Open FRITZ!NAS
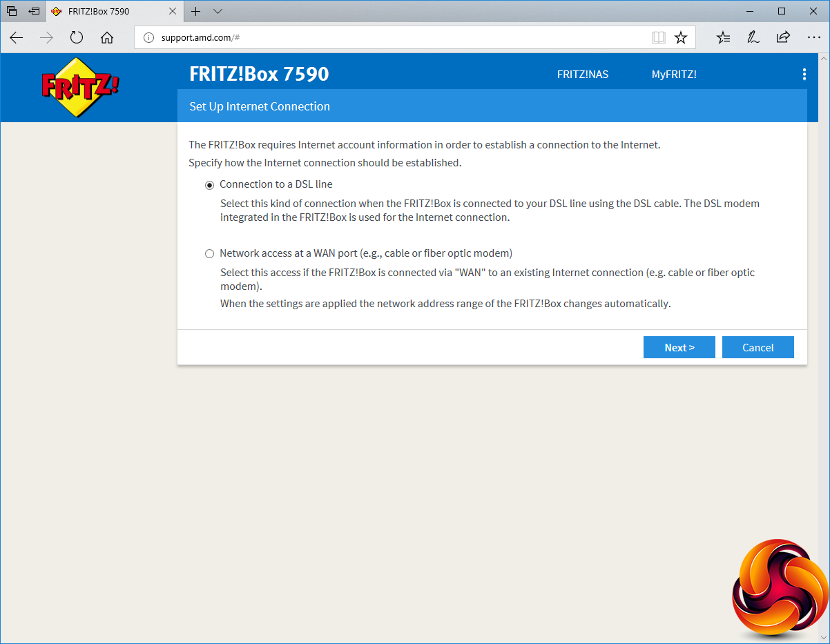Screen dimensions: 830x644 [583, 75]
